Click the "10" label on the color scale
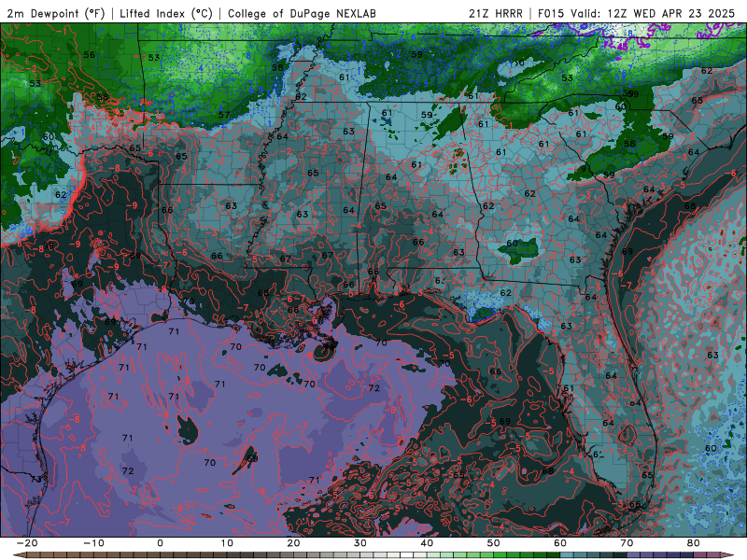This screenshot has height=560, width=747. [227, 543]
